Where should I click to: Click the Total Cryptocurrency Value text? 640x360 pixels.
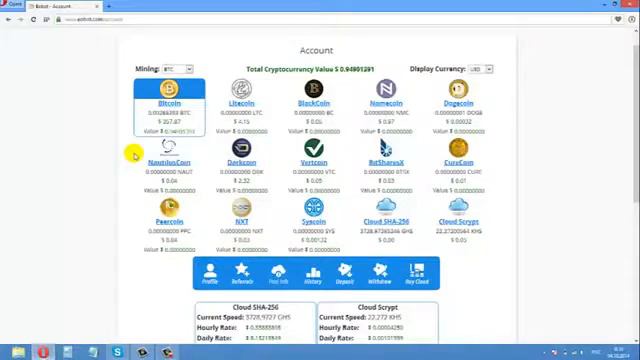(x=310, y=69)
